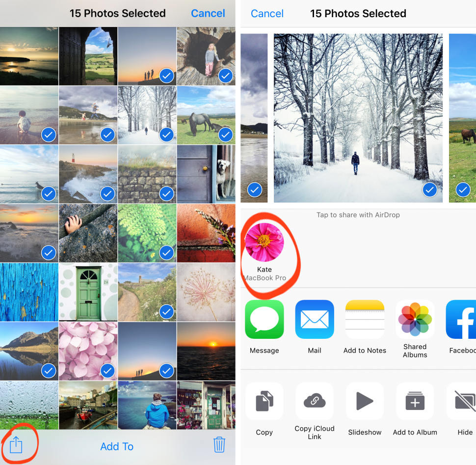Tap Cancel in the share sheet header
The image size is (476, 465).
click(x=267, y=13)
